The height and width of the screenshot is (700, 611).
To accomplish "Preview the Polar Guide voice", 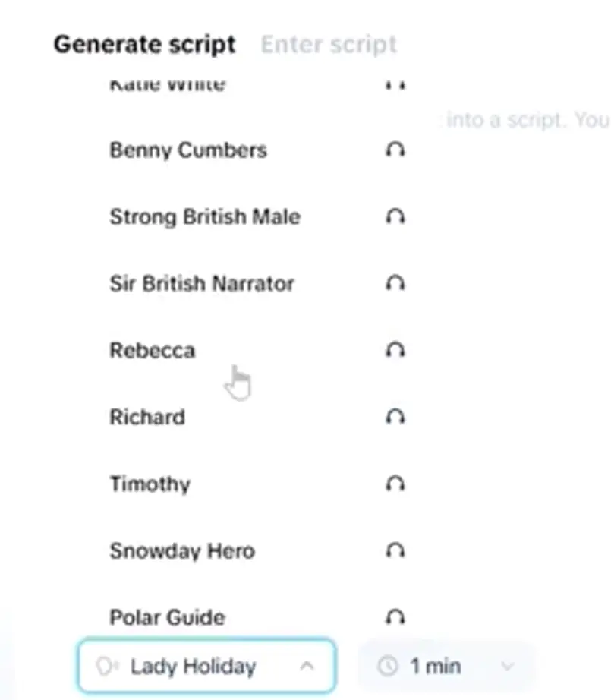I will click(x=395, y=616).
